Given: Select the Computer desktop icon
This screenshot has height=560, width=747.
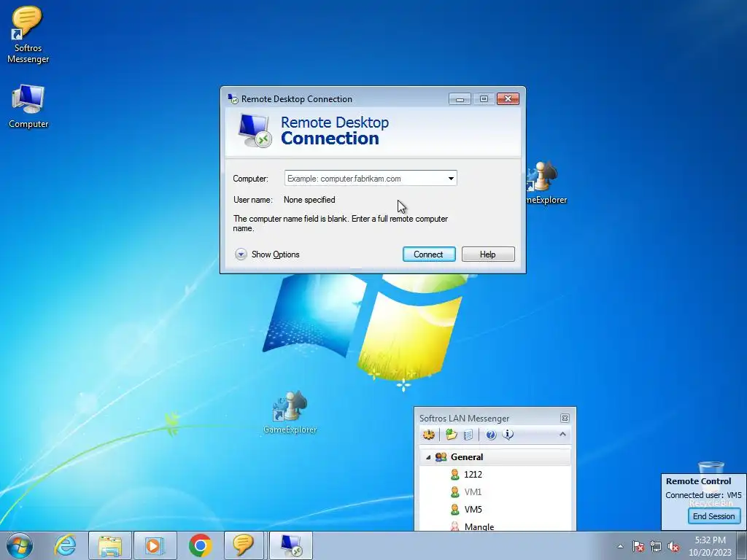Looking at the screenshot, I should tap(28, 106).
